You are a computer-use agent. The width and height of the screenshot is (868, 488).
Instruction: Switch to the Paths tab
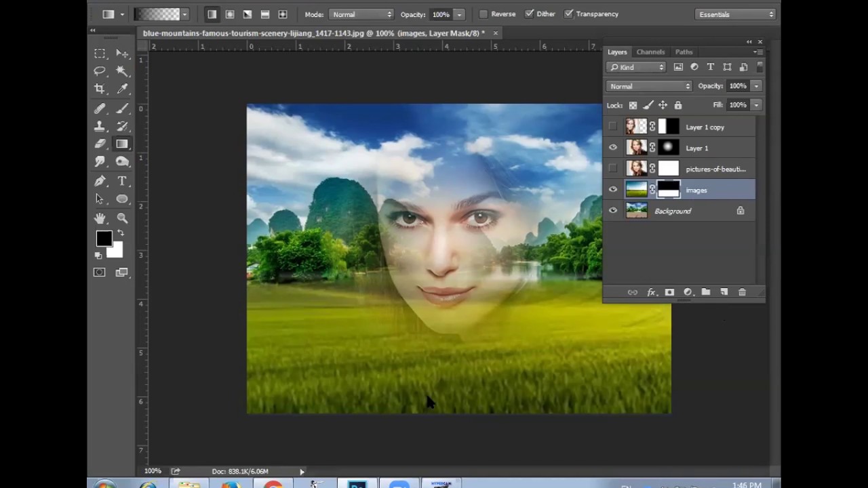click(684, 52)
